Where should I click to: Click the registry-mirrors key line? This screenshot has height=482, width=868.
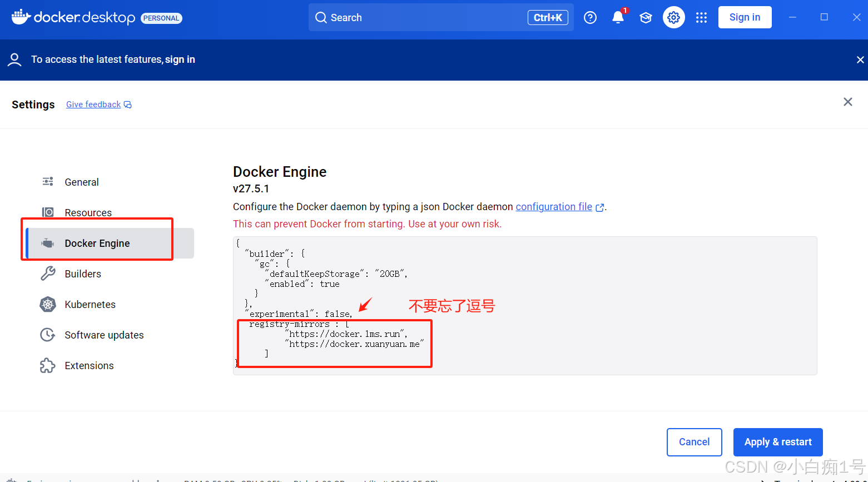(299, 324)
